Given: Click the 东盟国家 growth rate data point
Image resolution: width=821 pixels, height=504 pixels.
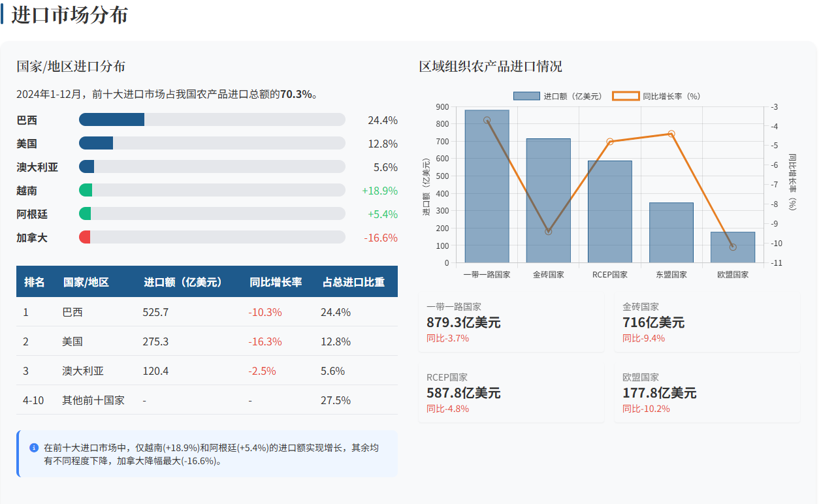Looking at the screenshot, I should [x=671, y=134].
